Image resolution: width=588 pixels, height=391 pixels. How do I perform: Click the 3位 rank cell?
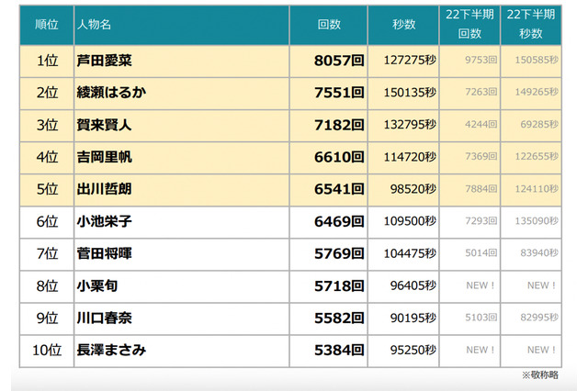pyautogui.click(x=47, y=125)
